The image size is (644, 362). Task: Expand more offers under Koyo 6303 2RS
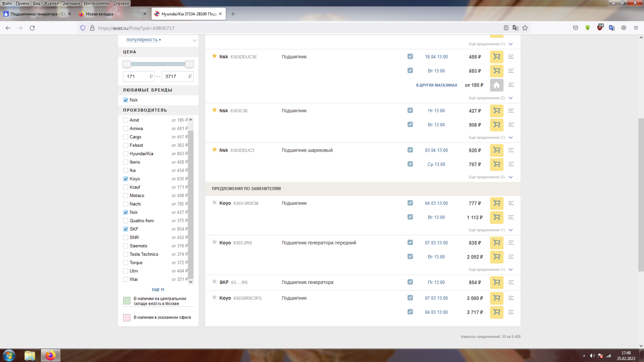pos(491,269)
